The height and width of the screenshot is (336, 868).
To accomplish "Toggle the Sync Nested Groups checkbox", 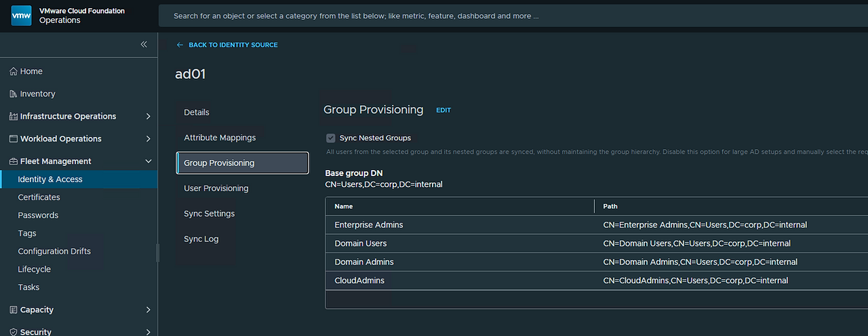I will coord(331,138).
